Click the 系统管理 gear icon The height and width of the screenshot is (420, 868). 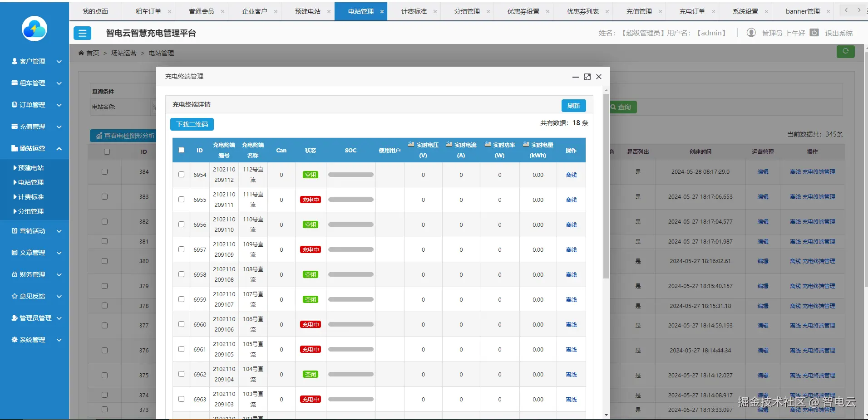tap(15, 339)
